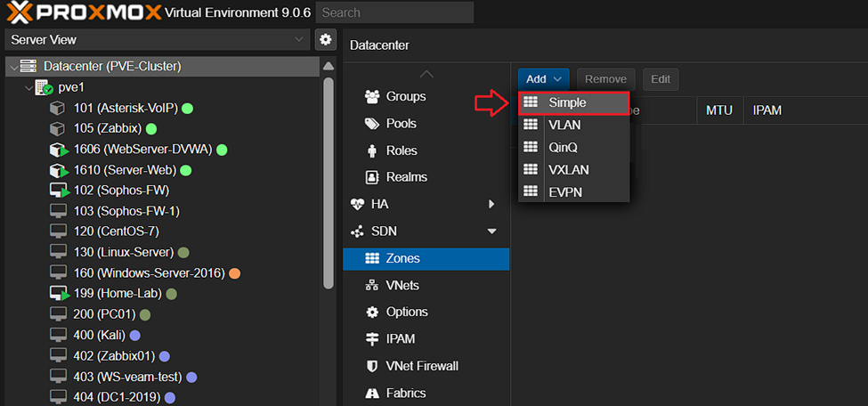This screenshot has width=868, height=406.
Task: Click the HA heartbeat icon
Action: (358, 204)
